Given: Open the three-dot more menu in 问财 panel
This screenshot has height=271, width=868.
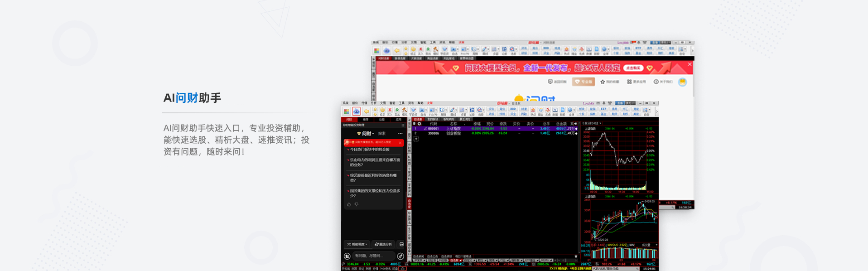Looking at the screenshot, I should (x=400, y=134).
